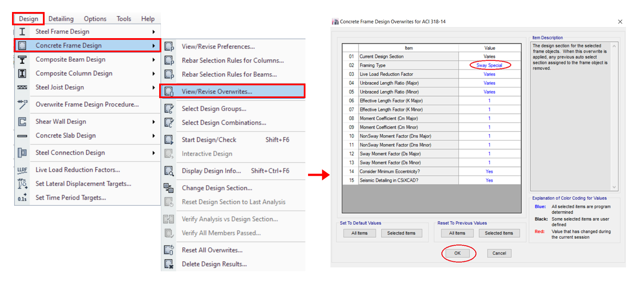Expand the Concrete Slab Design submenu arrow

click(x=154, y=136)
